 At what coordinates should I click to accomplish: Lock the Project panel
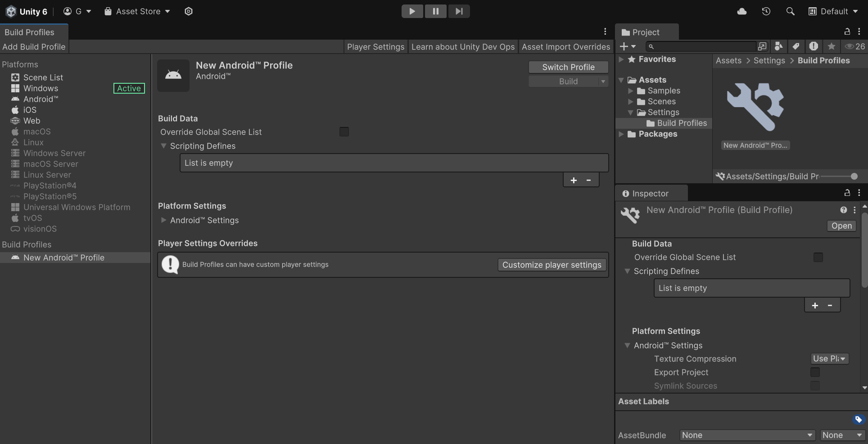pyautogui.click(x=847, y=32)
